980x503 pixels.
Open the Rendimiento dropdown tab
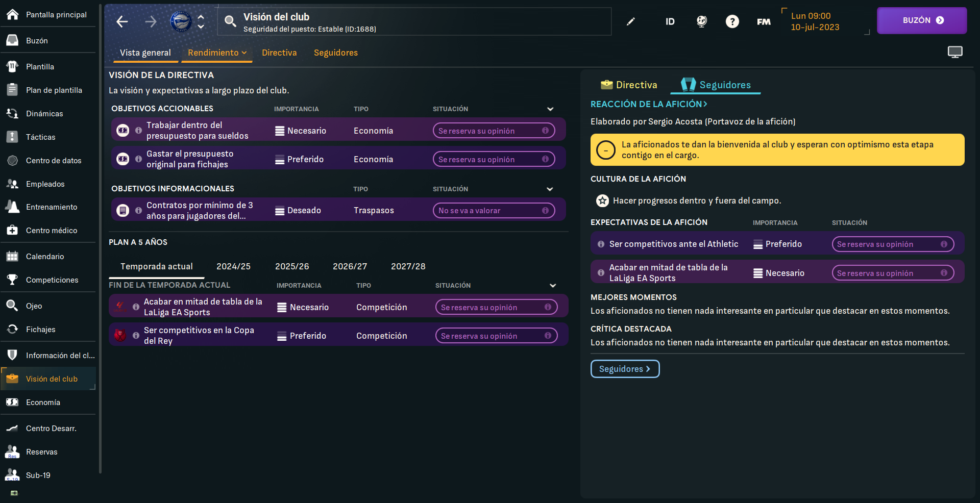[x=217, y=53]
